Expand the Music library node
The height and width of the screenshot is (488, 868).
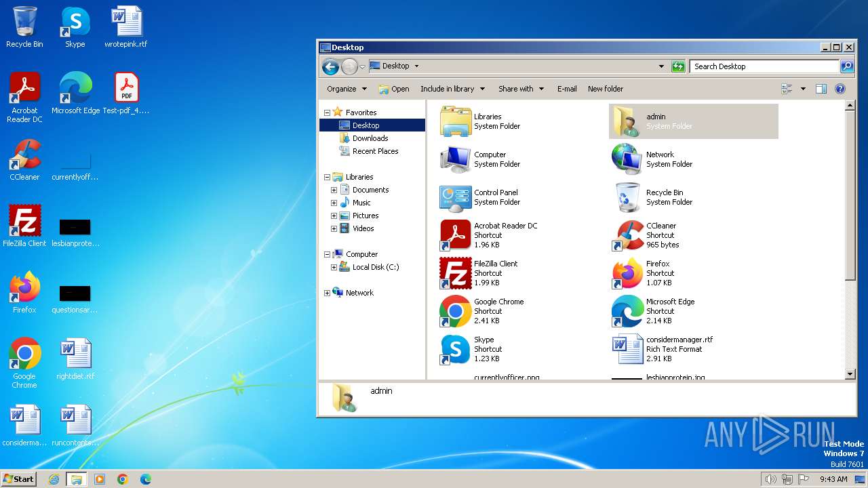(x=334, y=203)
